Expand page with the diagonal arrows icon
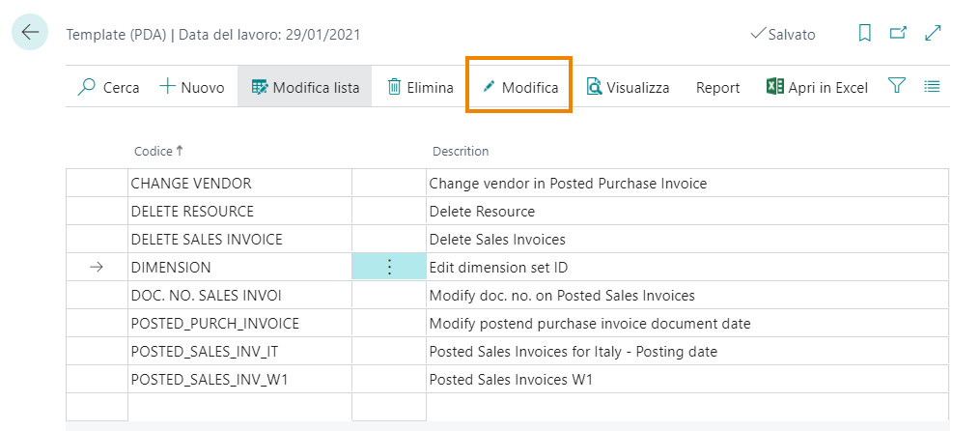980x431 pixels. [x=933, y=34]
